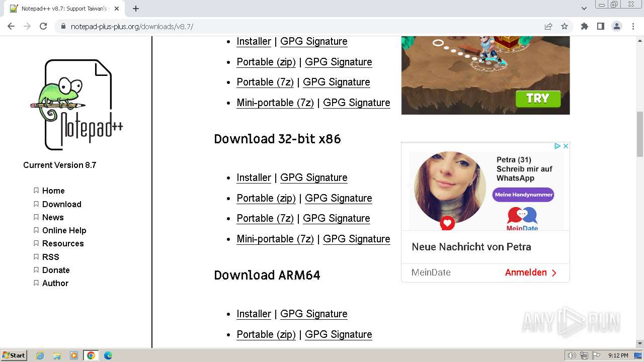644x362 pixels.
Task: Click the AdChoices triangle icon
Action: pos(557,146)
